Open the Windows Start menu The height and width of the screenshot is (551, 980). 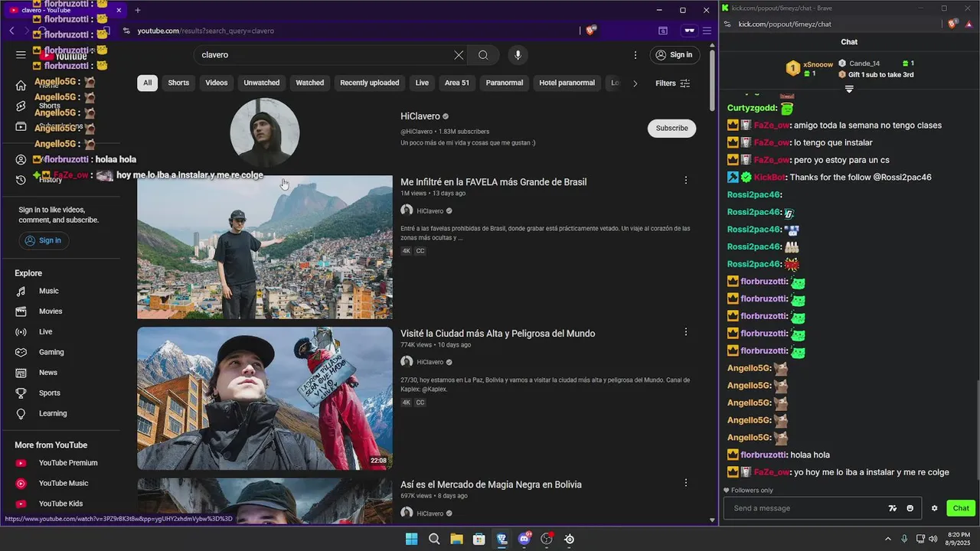click(411, 539)
